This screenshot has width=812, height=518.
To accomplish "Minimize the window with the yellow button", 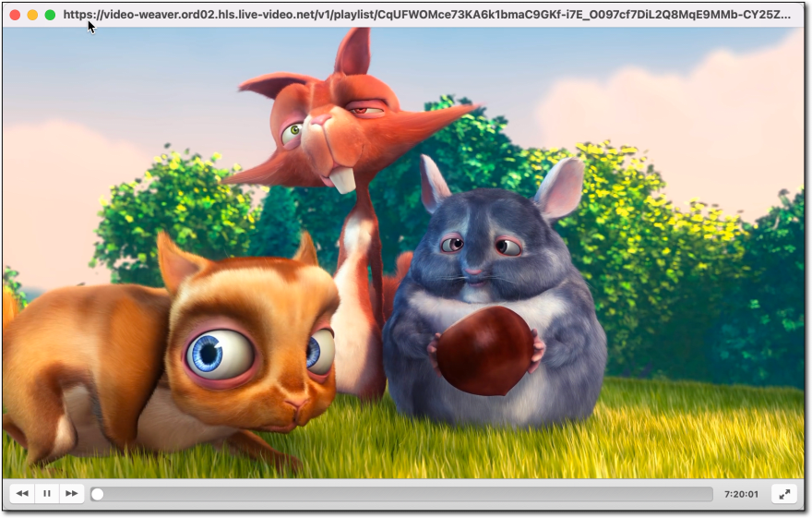I will [32, 15].
